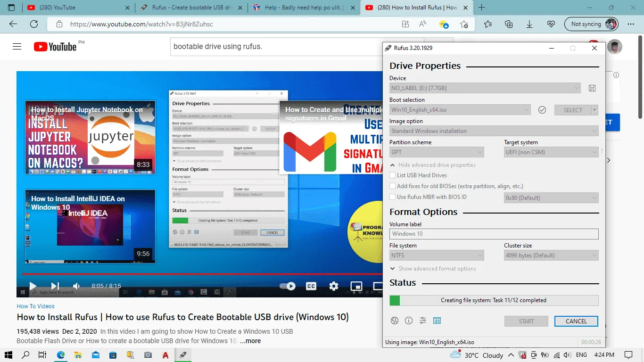Toggle Add fixes for old BIOSes checkbox
This screenshot has height=362, width=644.
[393, 186]
